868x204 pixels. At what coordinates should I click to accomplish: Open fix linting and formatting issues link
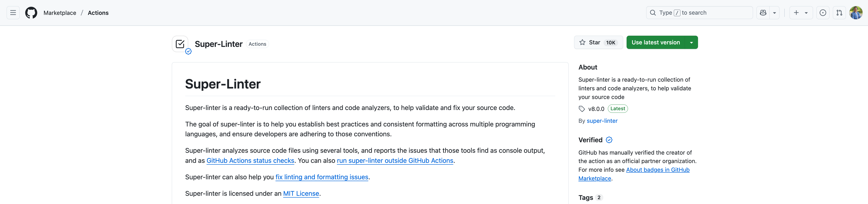point(322,177)
